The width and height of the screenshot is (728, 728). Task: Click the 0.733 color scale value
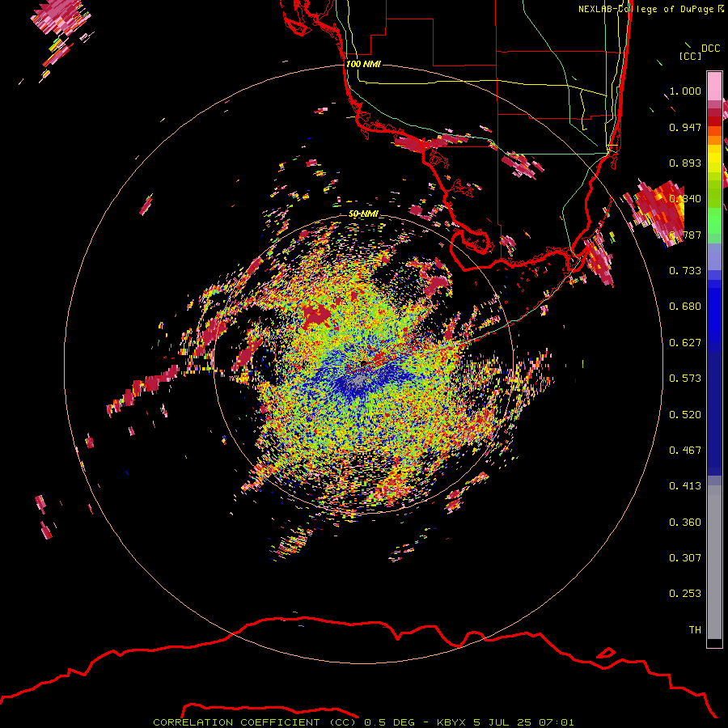click(x=685, y=271)
